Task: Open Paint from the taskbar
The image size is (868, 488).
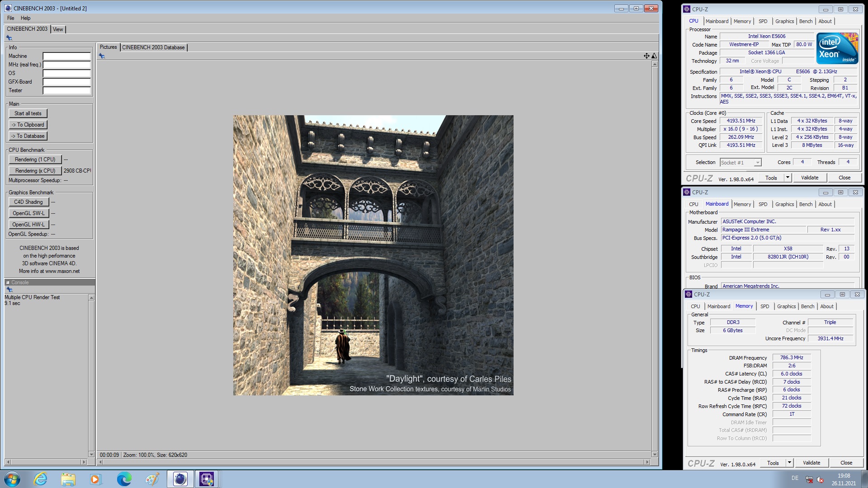Action: click(152, 479)
